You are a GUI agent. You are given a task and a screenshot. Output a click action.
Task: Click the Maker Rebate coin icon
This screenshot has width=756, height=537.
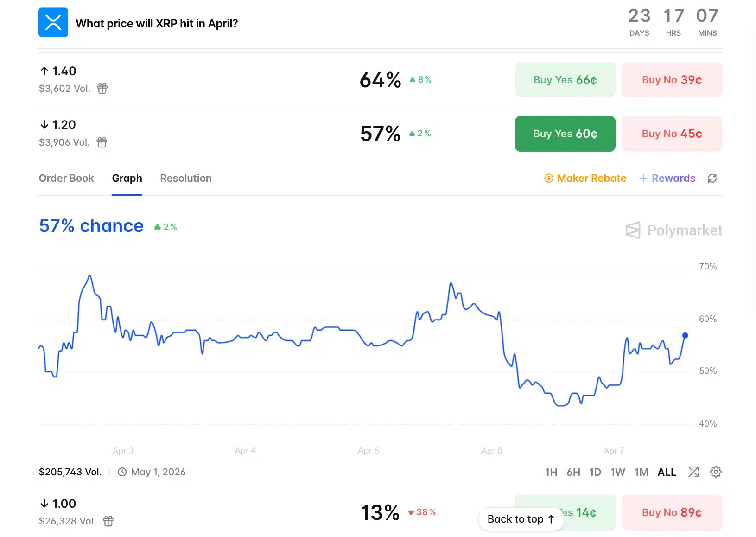549,179
